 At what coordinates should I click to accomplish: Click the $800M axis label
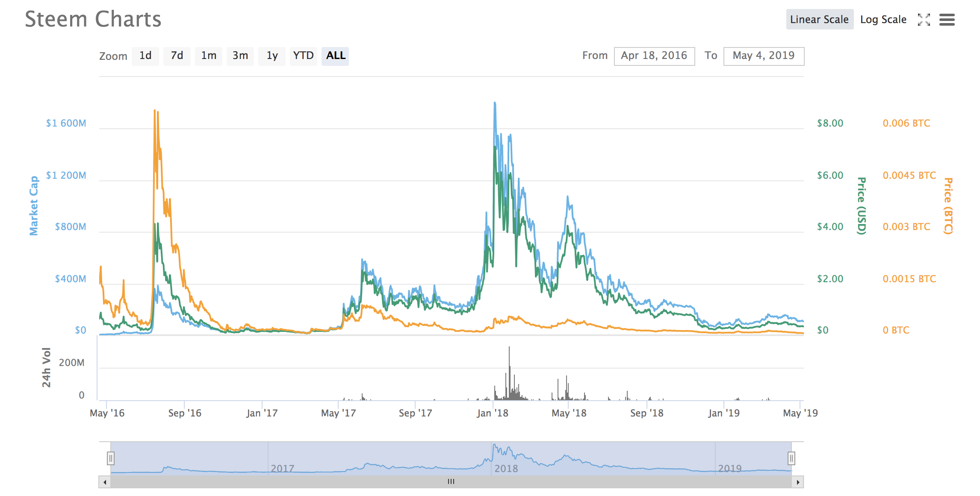(x=71, y=227)
